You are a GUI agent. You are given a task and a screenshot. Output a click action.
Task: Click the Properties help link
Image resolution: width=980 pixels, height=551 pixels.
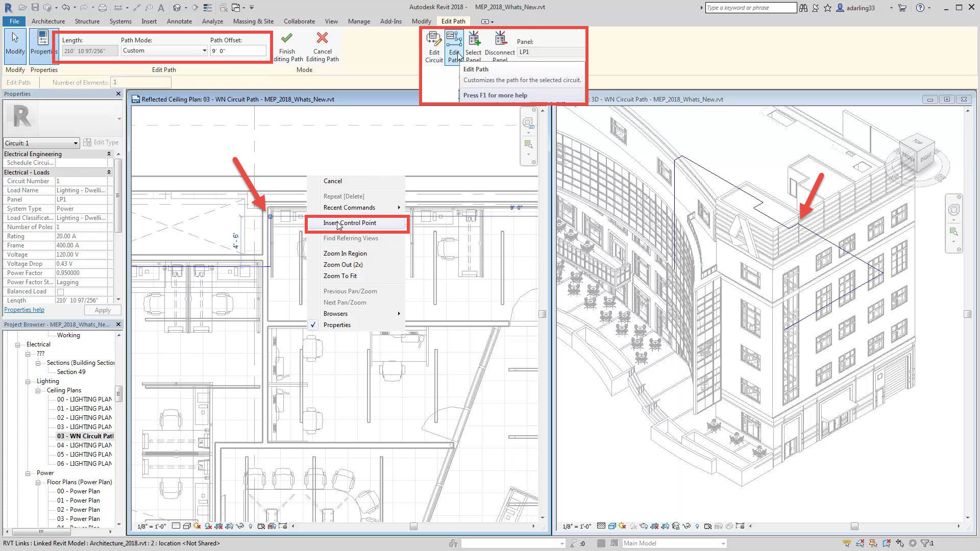[23, 310]
